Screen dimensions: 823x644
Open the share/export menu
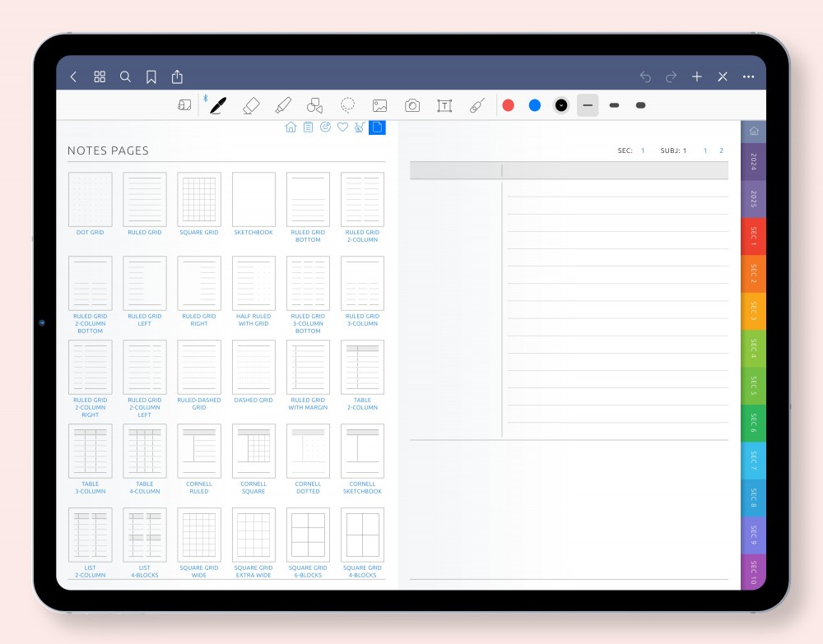pos(178,76)
